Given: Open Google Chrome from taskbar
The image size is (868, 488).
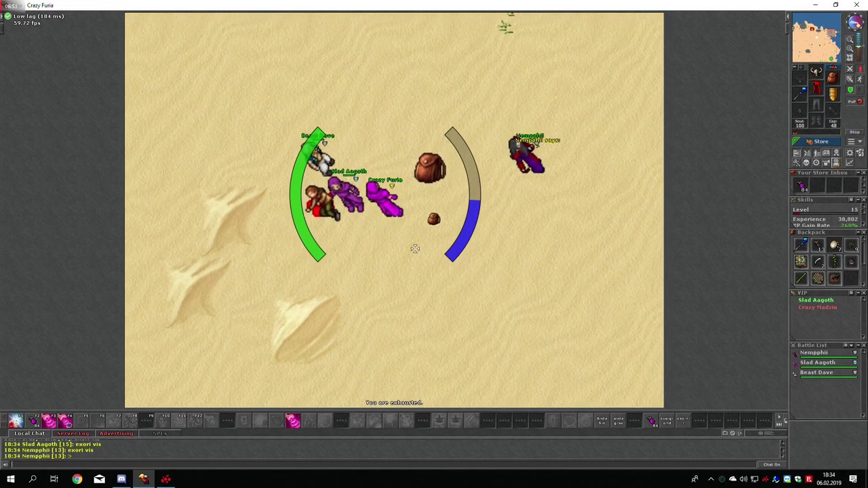Looking at the screenshot, I should [x=77, y=479].
